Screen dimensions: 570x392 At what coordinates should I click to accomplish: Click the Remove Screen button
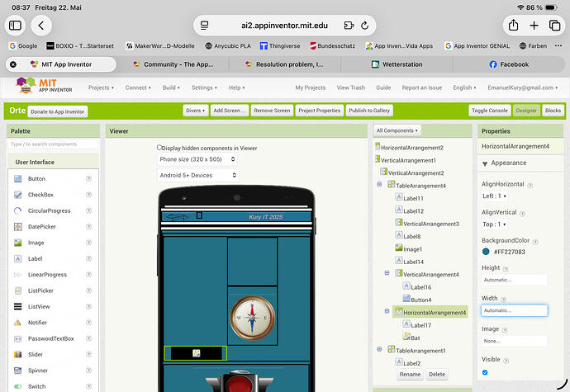point(272,111)
